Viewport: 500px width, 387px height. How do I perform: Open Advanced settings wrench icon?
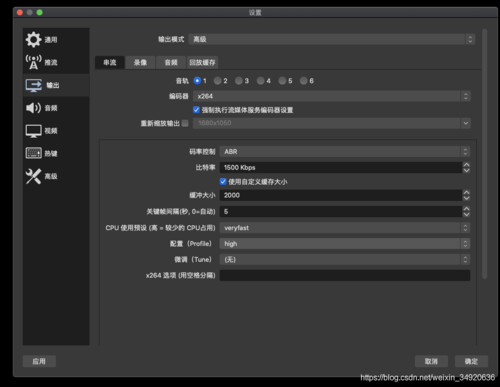pos(33,176)
